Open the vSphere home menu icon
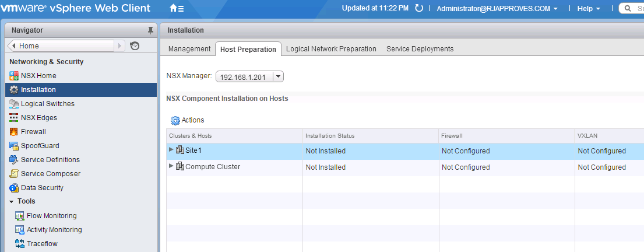Screen dimensions: 644x252 coord(177,8)
